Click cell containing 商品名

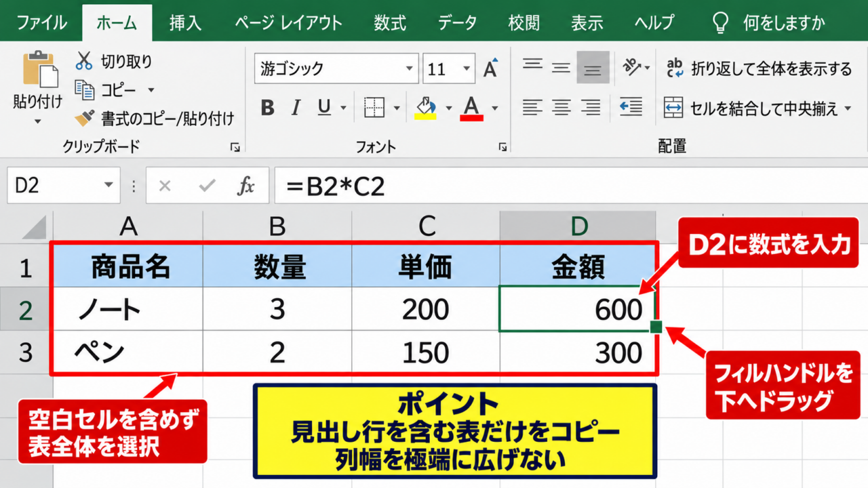click(128, 267)
